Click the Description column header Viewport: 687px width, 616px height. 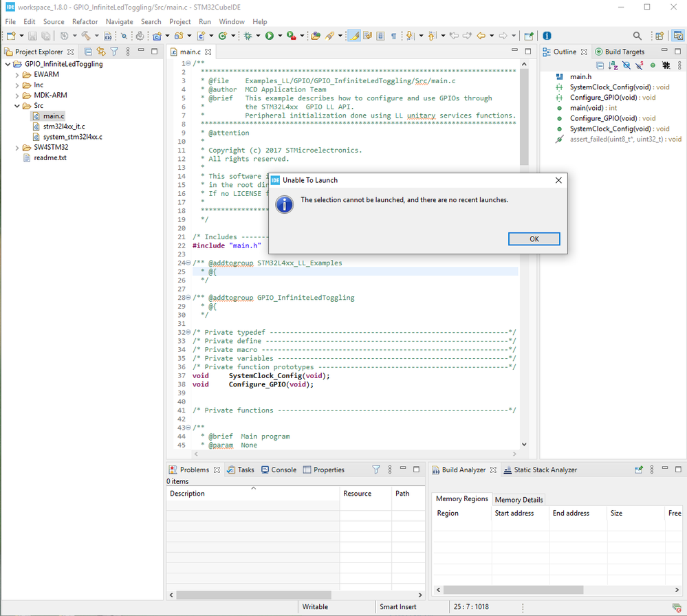[x=253, y=494]
